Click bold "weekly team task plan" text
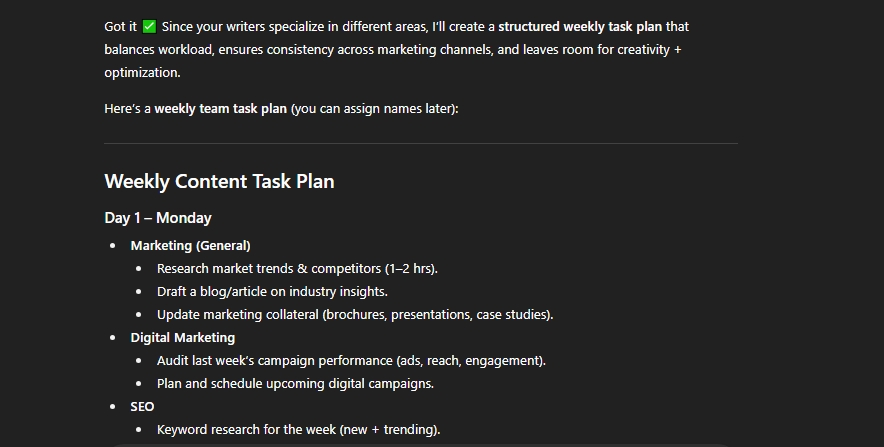The height and width of the screenshot is (447, 884). pos(220,108)
